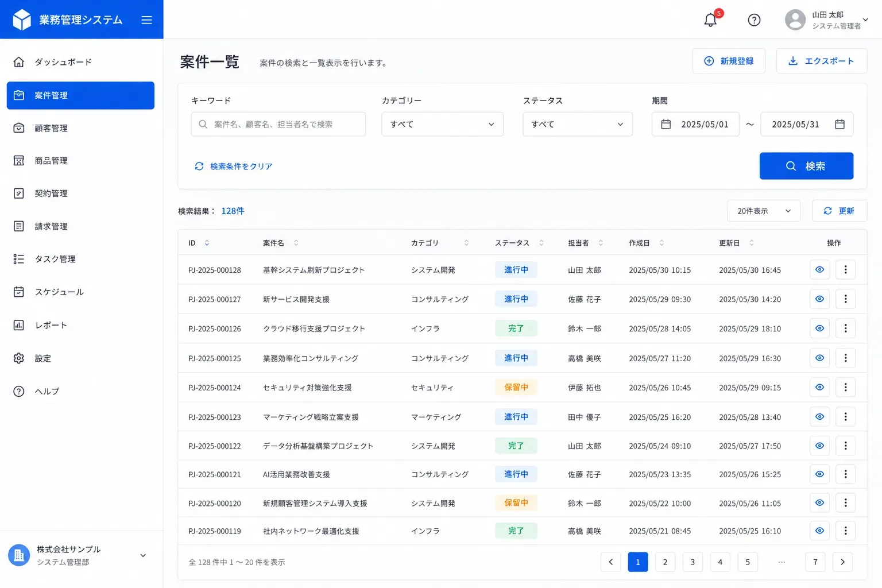Click the 株式会社サンプル building icon
882x588 pixels.
pos(19,555)
